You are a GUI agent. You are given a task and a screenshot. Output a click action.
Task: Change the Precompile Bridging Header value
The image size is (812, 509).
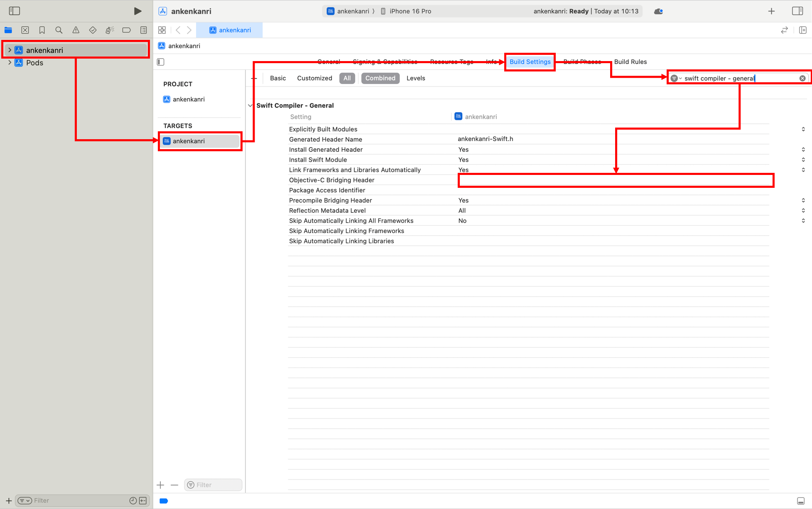point(803,200)
